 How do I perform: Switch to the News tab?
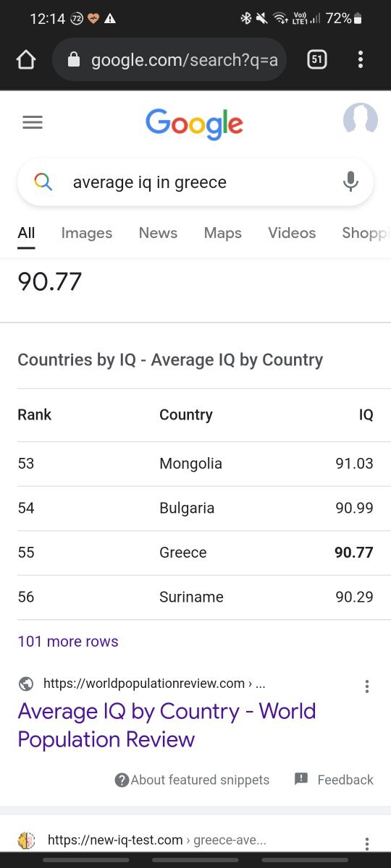[x=158, y=233]
